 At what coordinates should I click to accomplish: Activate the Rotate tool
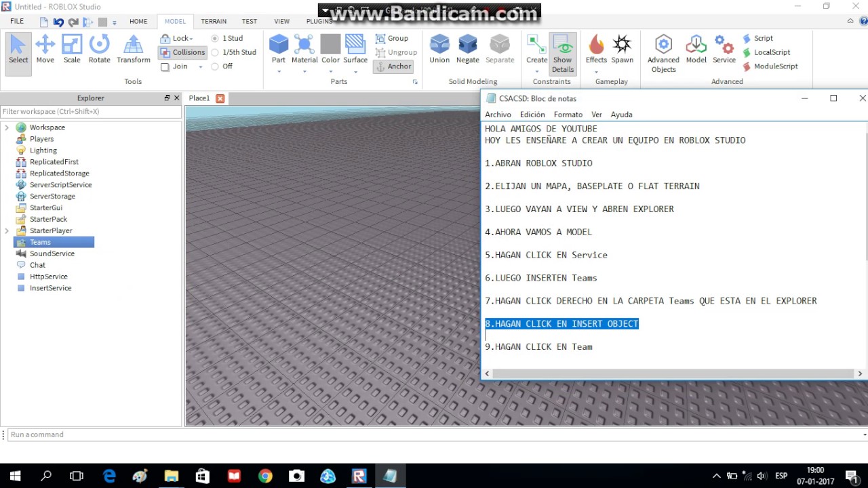click(99, 49)
